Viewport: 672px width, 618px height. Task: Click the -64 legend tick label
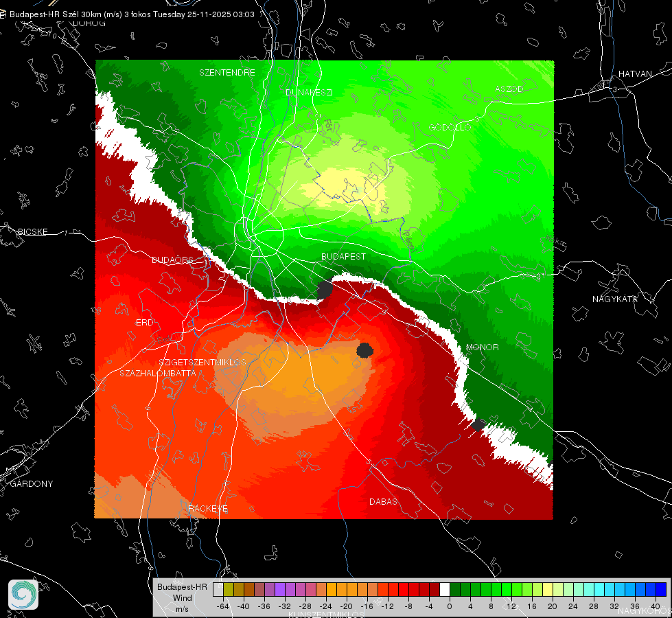[223, 606]
